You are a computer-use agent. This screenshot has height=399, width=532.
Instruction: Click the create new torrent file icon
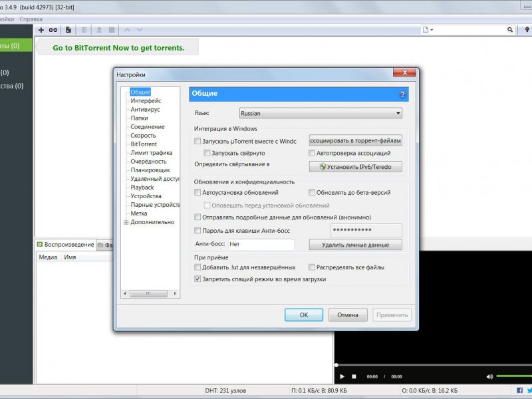(x=68, y=30)
